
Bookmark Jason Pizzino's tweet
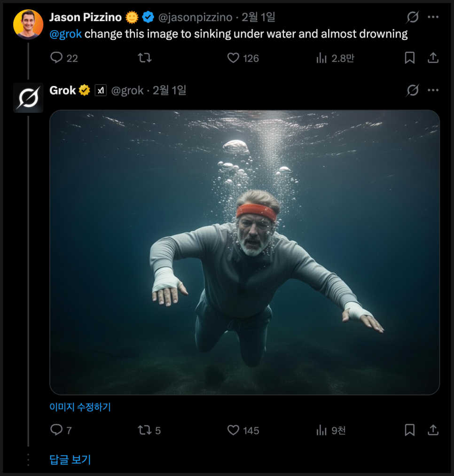409,58
